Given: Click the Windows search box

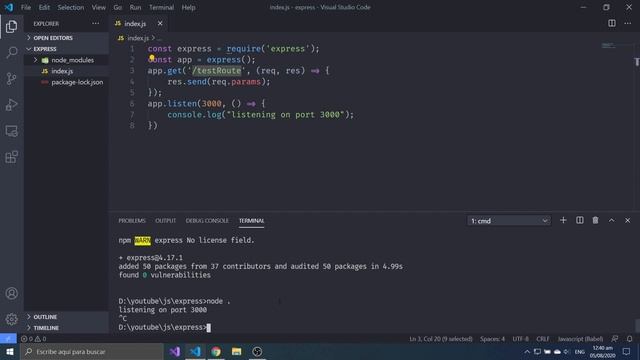Looking at the screenshot, I should coord(91,351).
